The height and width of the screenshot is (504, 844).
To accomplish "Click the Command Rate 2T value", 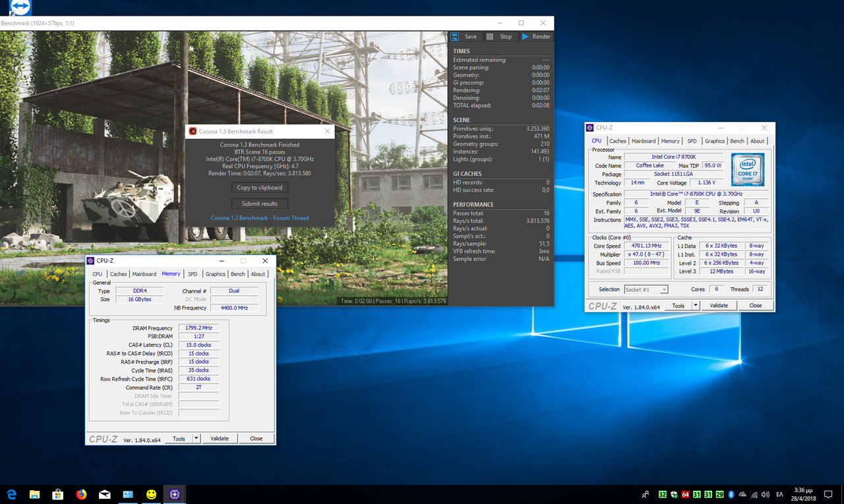I will [x=199, y=387].
